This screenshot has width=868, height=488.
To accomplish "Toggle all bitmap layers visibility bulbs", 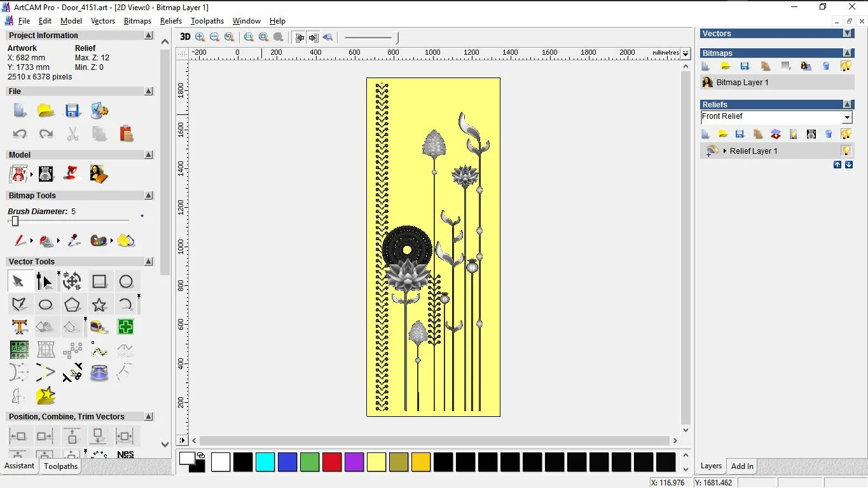I will (846, 66).
